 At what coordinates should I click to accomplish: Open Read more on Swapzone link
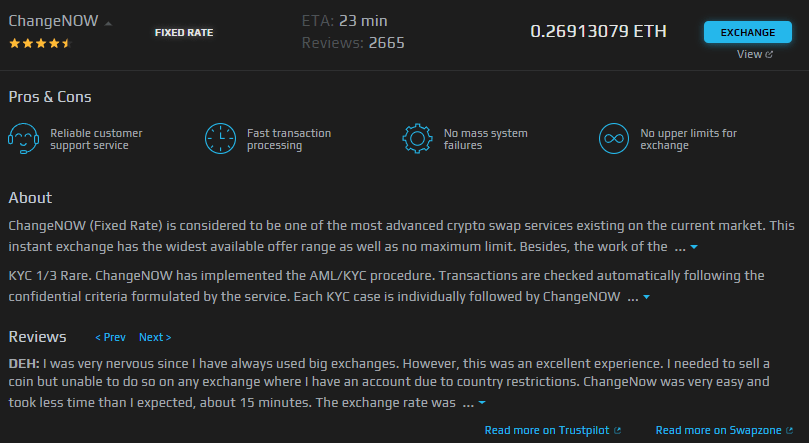tap(718, 430)
